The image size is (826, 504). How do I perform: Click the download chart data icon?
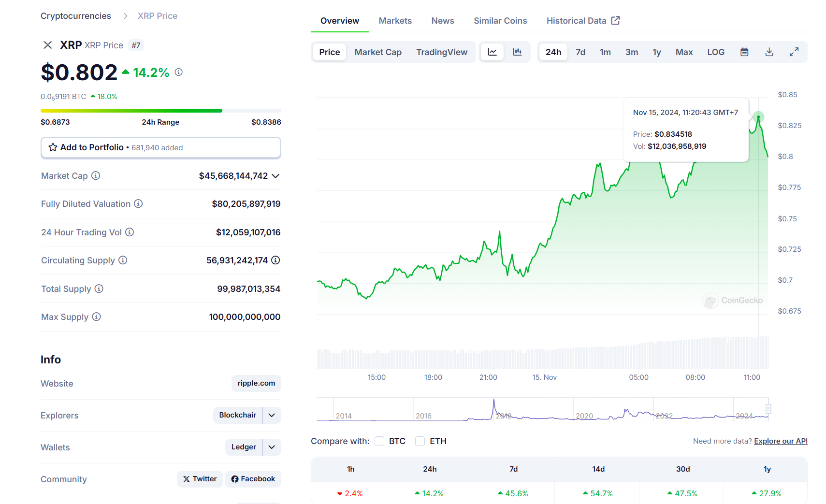769,52
